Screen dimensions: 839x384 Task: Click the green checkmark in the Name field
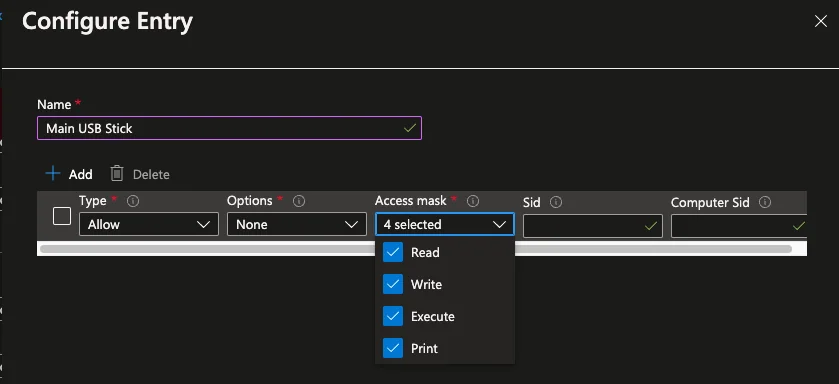410,128
